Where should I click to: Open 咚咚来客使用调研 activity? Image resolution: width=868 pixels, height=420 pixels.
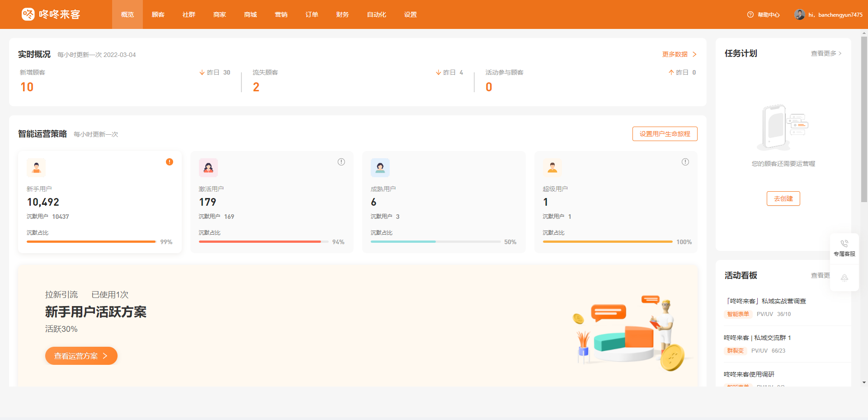pyautogui.click(x=749, y=374)
